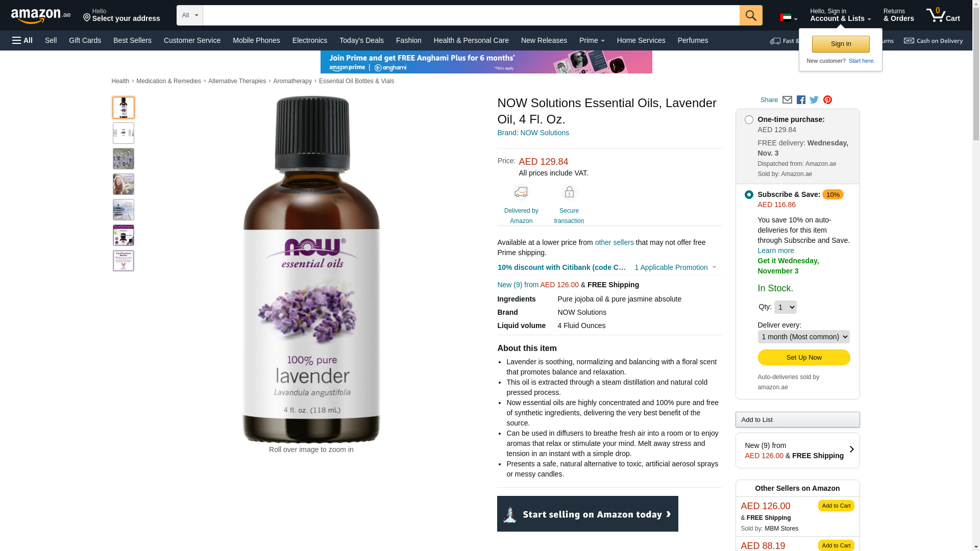Share on Pinterest icon
Screen dimensions: 980x551
tap(827, 100)
